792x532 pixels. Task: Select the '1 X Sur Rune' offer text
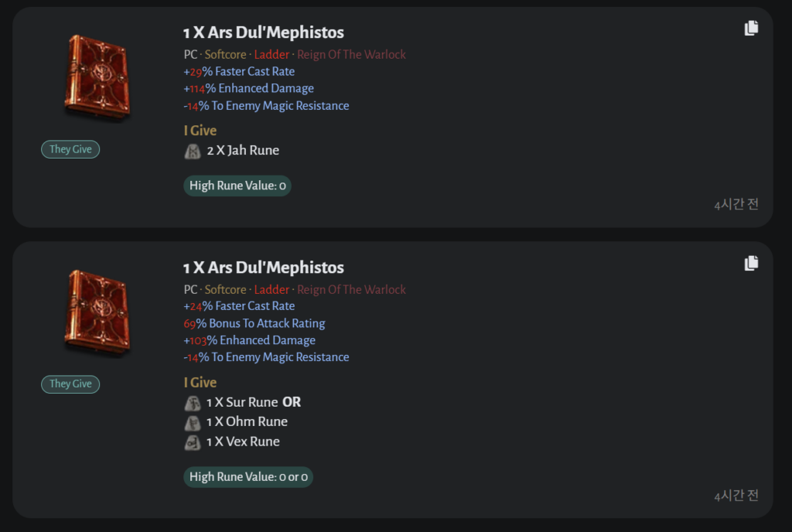click(242, 403)
